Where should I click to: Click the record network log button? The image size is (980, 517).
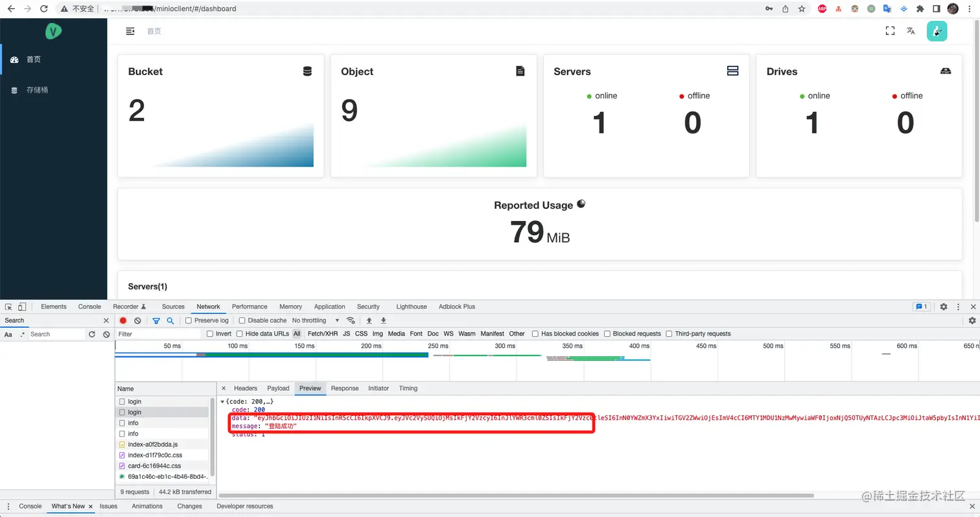123,321
